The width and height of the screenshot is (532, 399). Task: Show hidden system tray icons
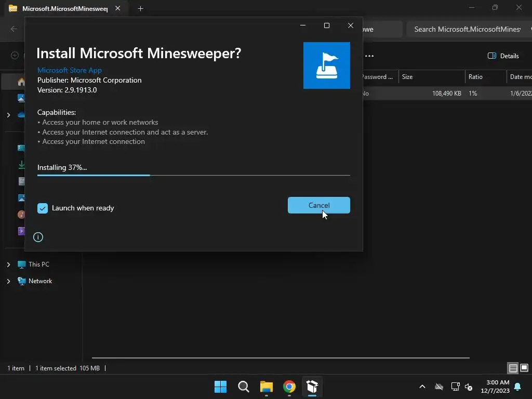[x=422, y=387]
